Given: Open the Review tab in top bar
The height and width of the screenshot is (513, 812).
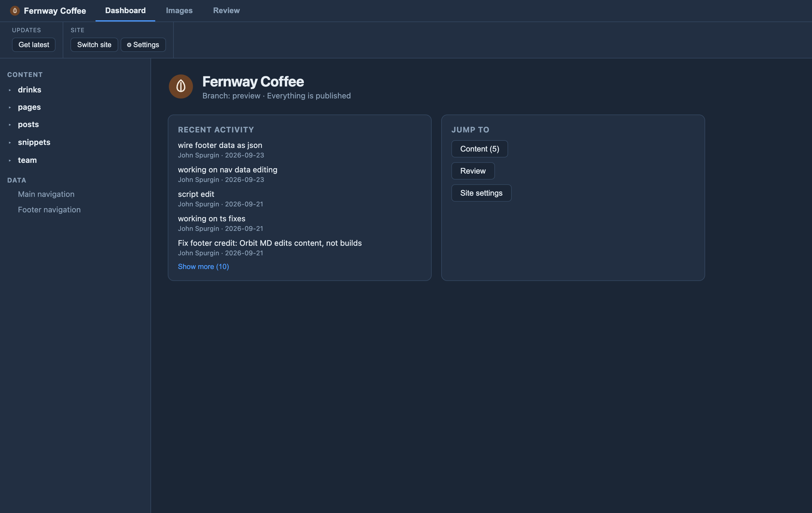Looking at the screenshot, I should click(x=226, y=11).
